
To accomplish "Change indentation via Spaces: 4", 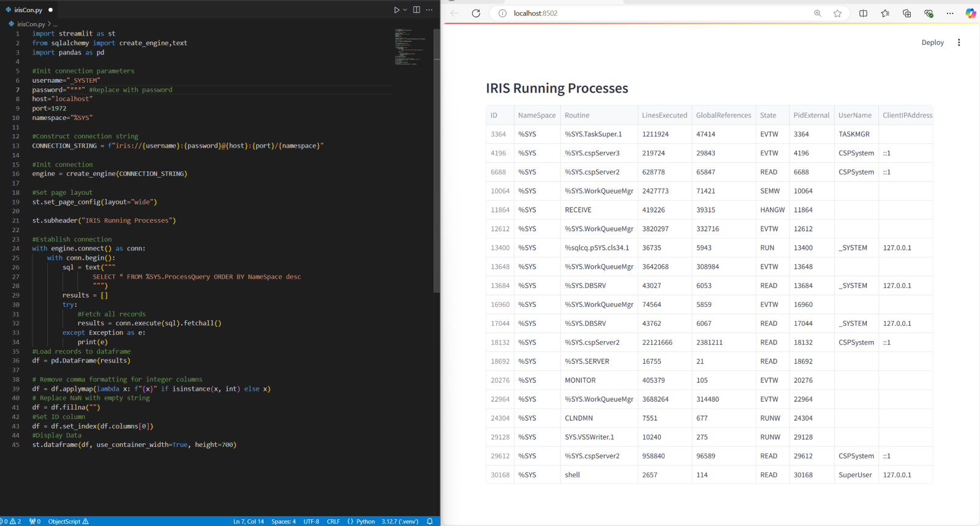I will coord(284,522).
